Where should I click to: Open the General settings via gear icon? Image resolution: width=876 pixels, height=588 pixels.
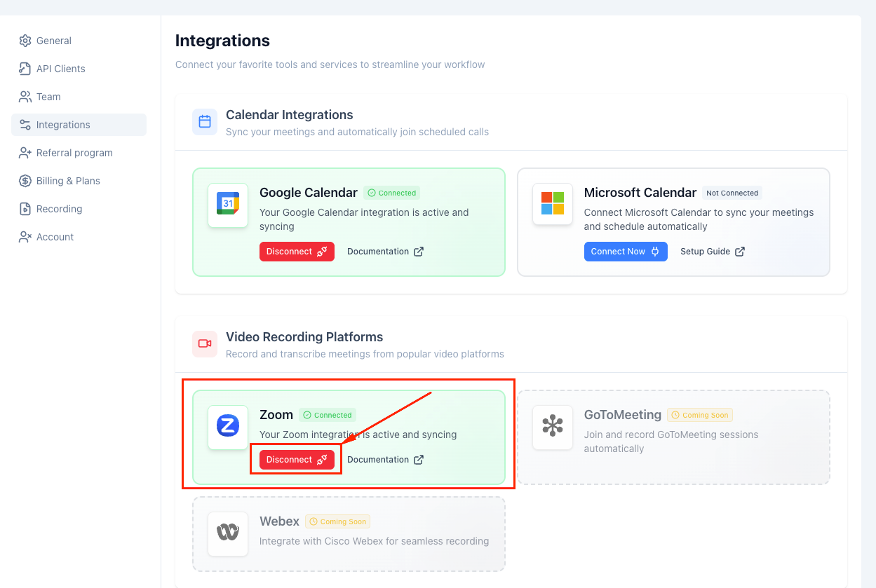tap(25, 41)
